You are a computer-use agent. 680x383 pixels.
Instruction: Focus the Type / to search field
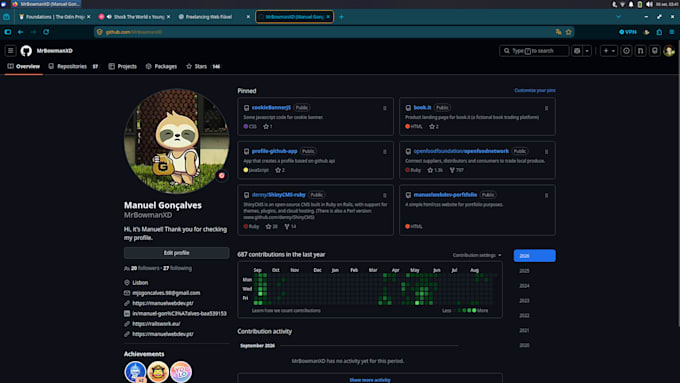point(534,51)
